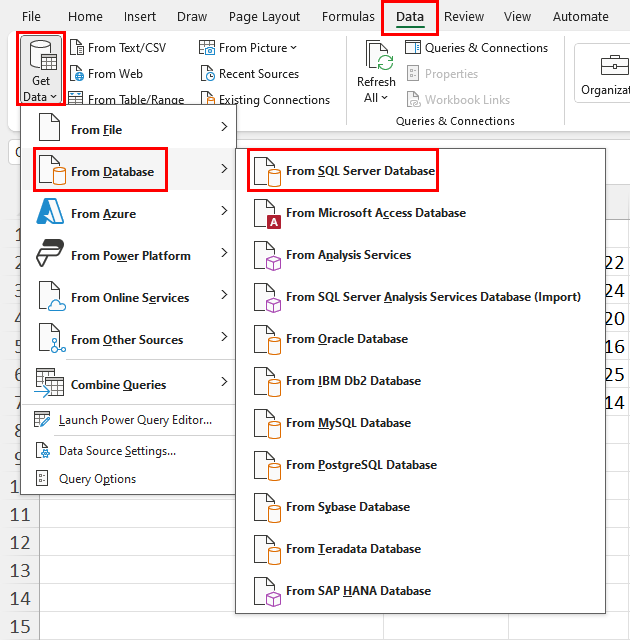This screenshot has width=630, height=640.
Task: Choose From Microsoft Access Database
Action: point(420,213)
